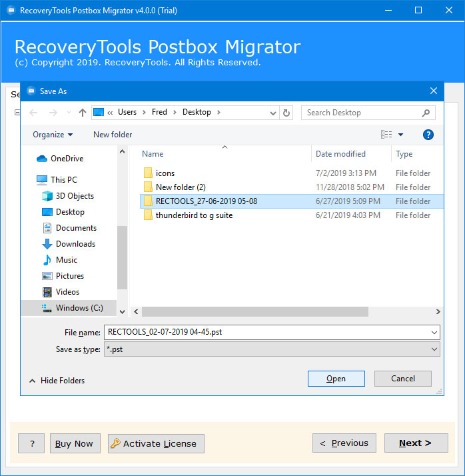This screenshot has height=476, width=465.
Task: Click Buy Now in Migrator window
Action: click(75, 443)
